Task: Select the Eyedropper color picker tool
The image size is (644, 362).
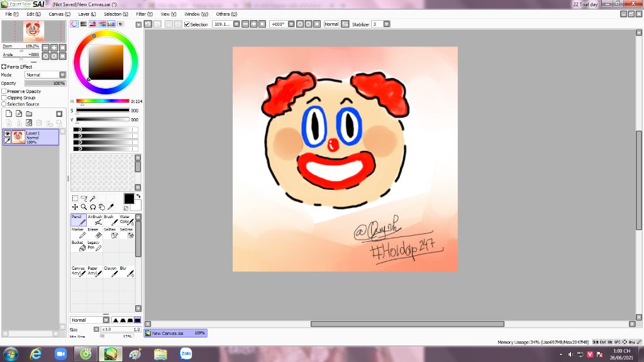Action: [x=111, y=207]
